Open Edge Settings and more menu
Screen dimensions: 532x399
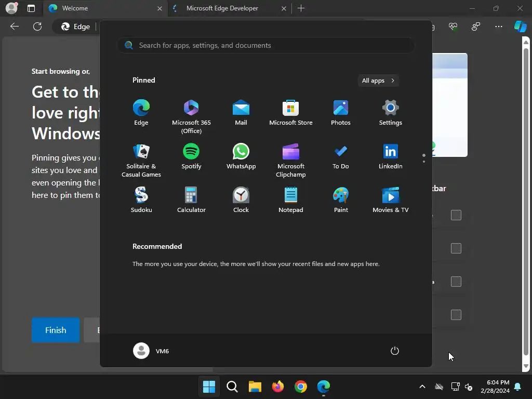point(498,26)
